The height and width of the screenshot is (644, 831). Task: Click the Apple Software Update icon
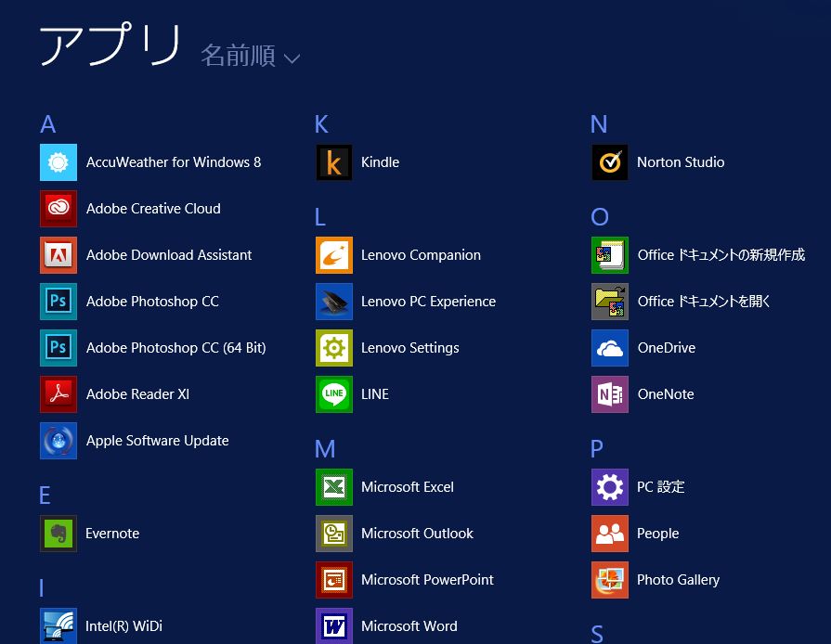point(58,441)
